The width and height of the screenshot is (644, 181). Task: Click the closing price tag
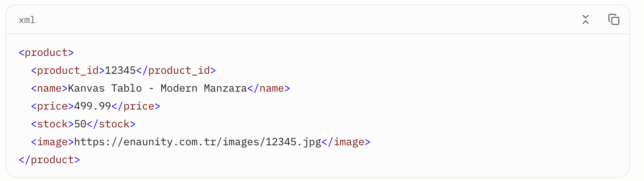[x=136, y=106]
